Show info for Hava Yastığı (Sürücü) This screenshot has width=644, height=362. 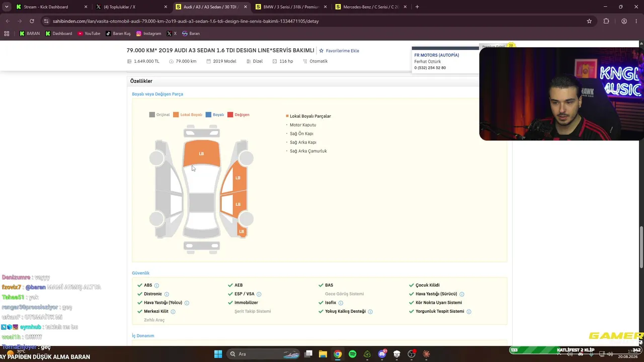(x=461, y=294)
